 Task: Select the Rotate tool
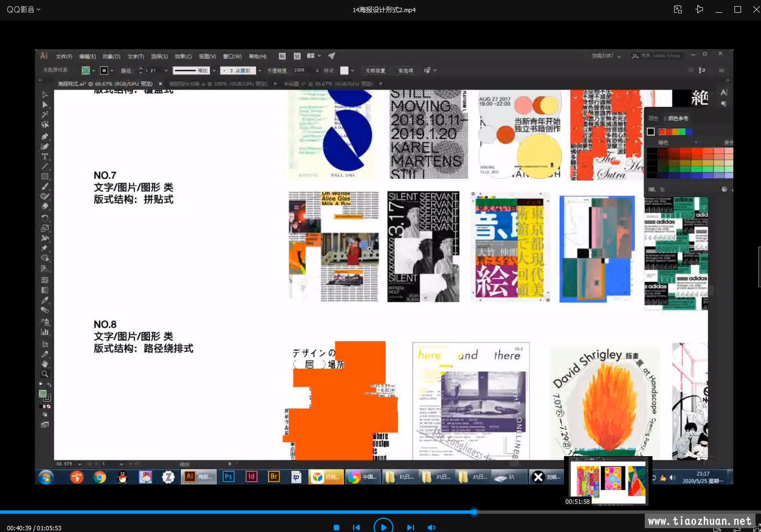coord(45,218)
